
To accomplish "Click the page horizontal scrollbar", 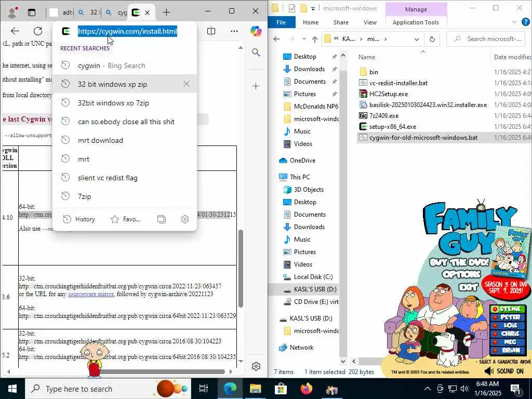I will click(162, 371).
